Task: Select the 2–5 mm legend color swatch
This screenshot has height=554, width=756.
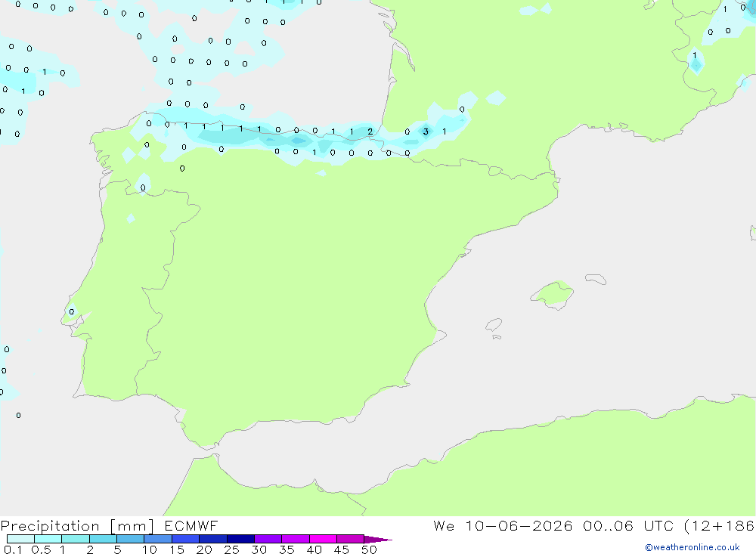Action: pyautogui.click(x=103, y=539)
